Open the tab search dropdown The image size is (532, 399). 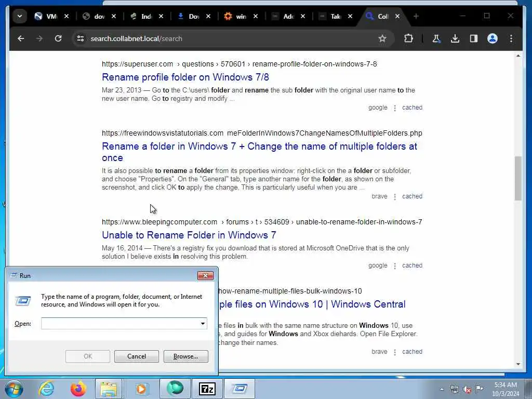pos(20,16)
